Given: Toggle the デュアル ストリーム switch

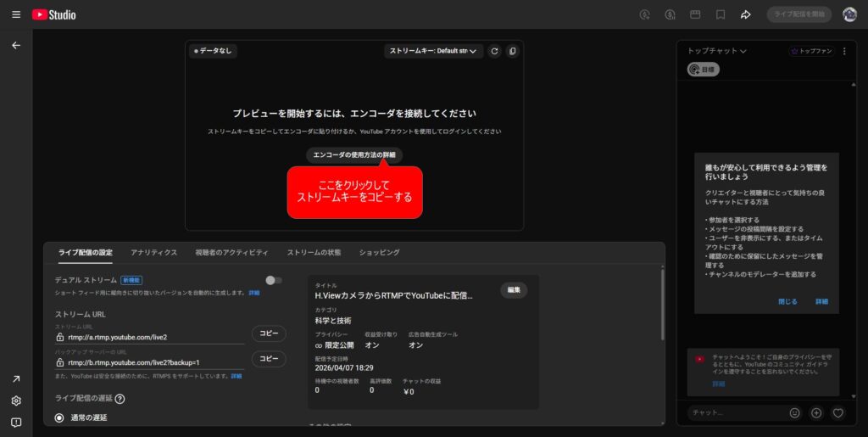Looking at the screenshot, I should pos(274,280).
